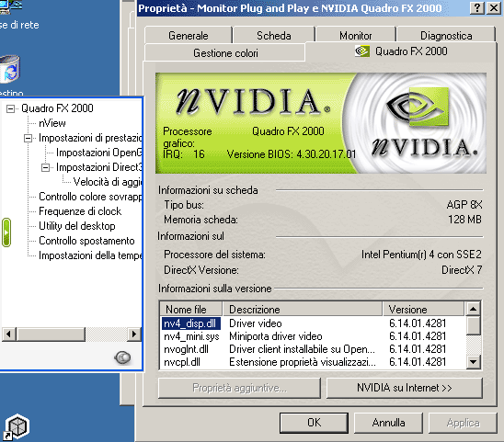Image resolution: width=504 pixels, height=442 pixels.
Task: Click the tree horizontal scrollbar thumb
Action: 52,334
